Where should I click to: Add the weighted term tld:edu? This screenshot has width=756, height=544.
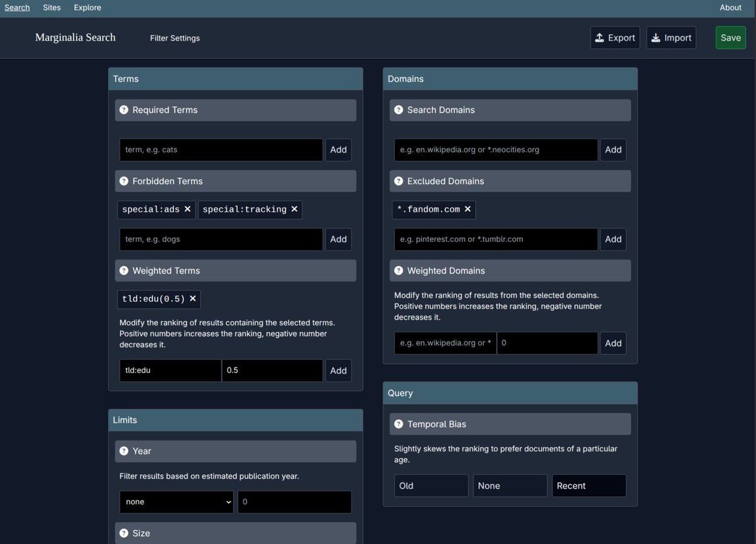coord(338,371)
